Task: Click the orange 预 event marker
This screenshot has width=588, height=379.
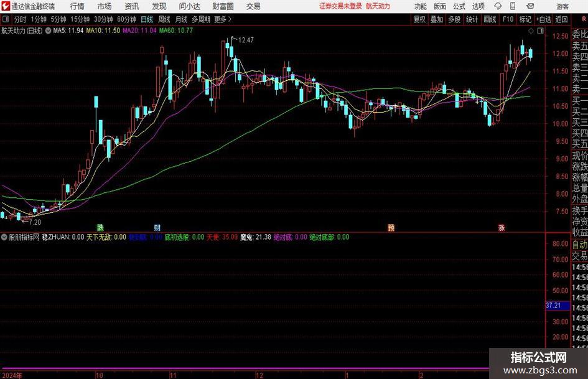Action: point(391,227)
